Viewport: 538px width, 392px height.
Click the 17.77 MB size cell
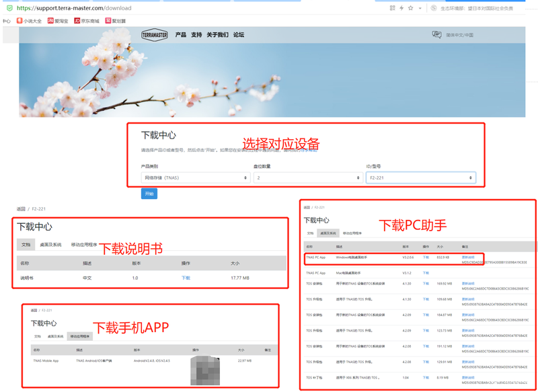coord(240,278)
